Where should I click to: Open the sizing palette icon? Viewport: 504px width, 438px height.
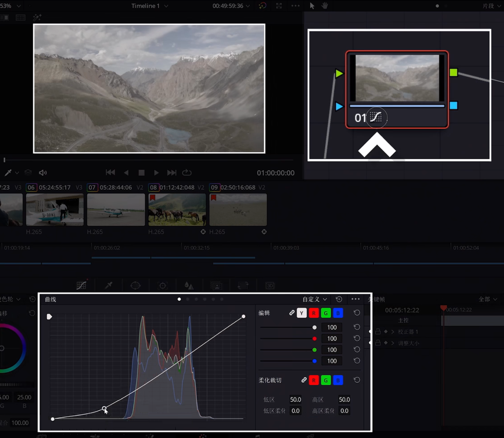click(x=243, y=286)
